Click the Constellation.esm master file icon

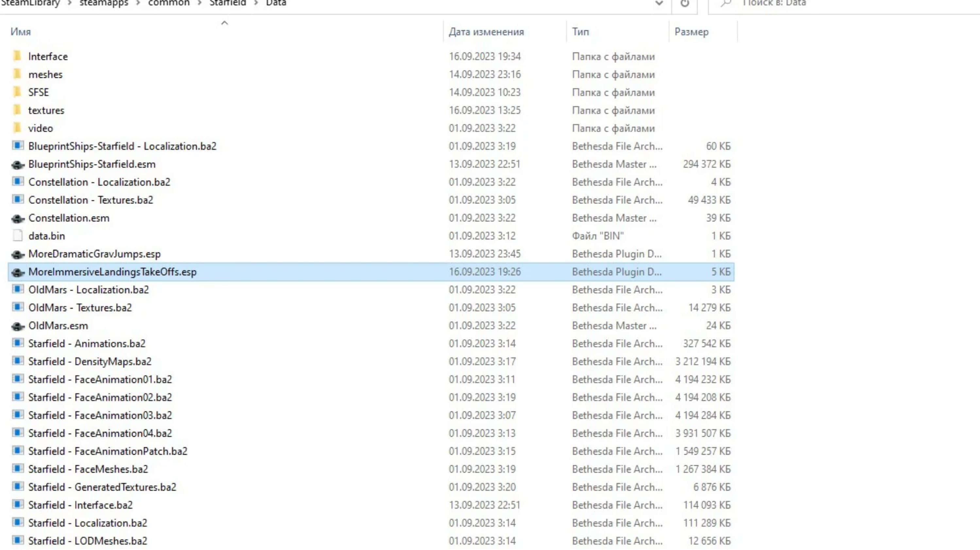(x=18, y=219)
